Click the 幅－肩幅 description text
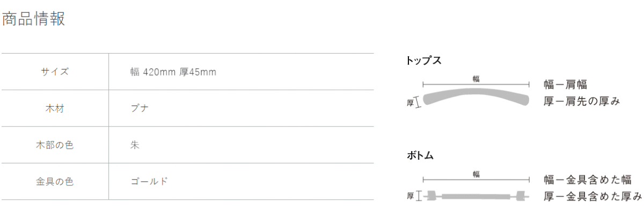This screenshot has height=218, width=644. pos(565,84)
